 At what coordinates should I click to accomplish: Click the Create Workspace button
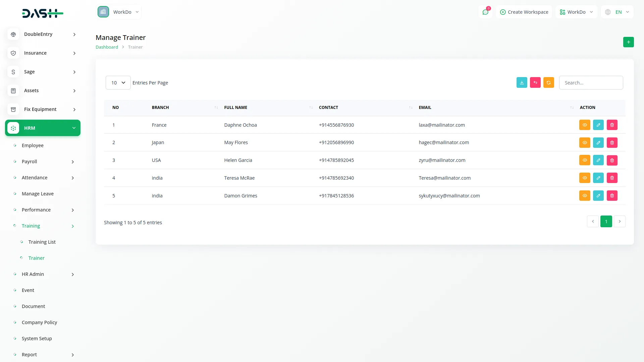pos(524,12)
